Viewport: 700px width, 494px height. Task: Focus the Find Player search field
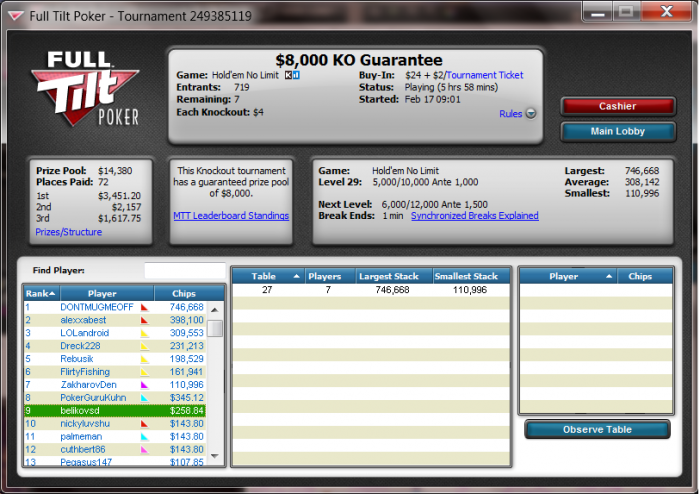[x=185, y=270]
